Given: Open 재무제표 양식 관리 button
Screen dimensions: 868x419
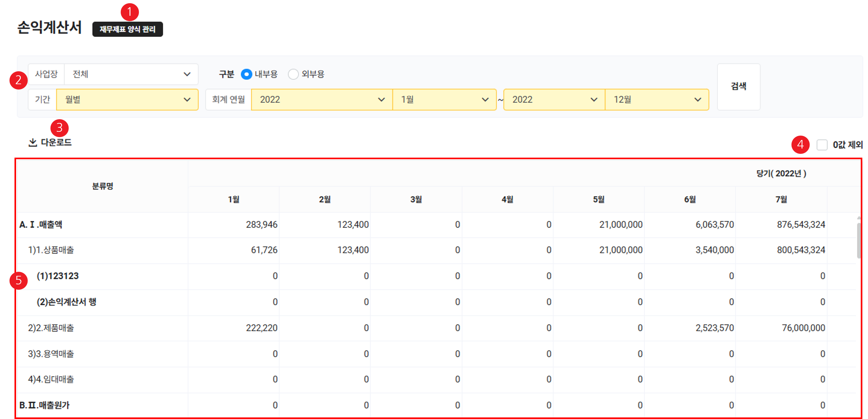Looking at the screenshot, I should point(127,29).
